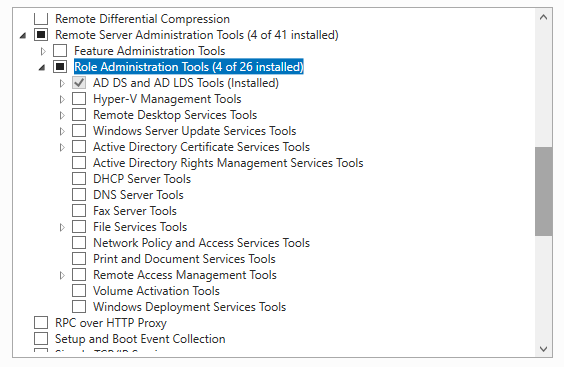
Task: Select the DNS Server Tools label
Action: point(138,195)
